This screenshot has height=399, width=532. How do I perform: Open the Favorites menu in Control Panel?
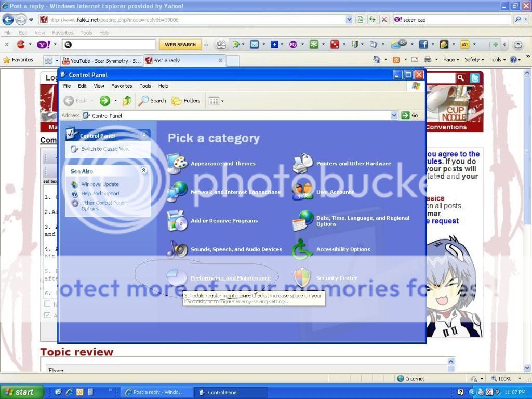[122, 86]
